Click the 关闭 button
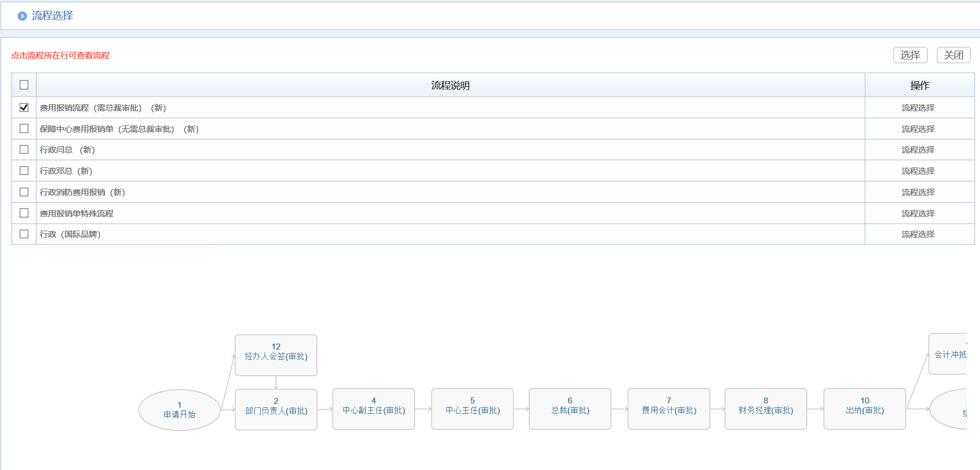980x470 pixels. [x=953, y=55]
